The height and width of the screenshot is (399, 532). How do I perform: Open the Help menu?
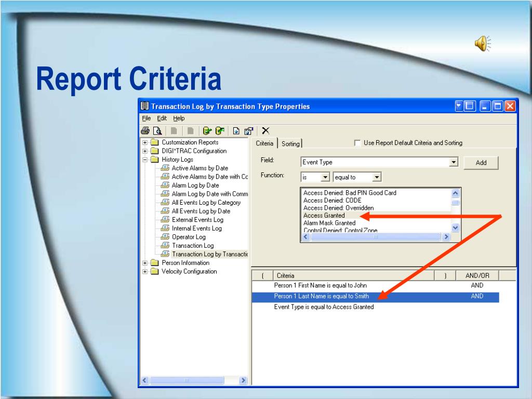click(x=179, y=118)
